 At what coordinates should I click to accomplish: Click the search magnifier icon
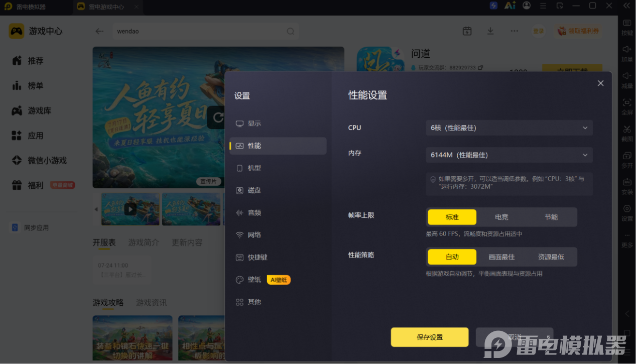(x=291, y=31)
